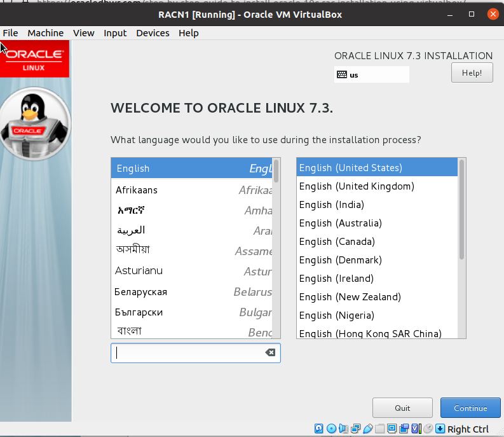Select English in the language list
The image size is (504, 437).
[x=191, y=169]
